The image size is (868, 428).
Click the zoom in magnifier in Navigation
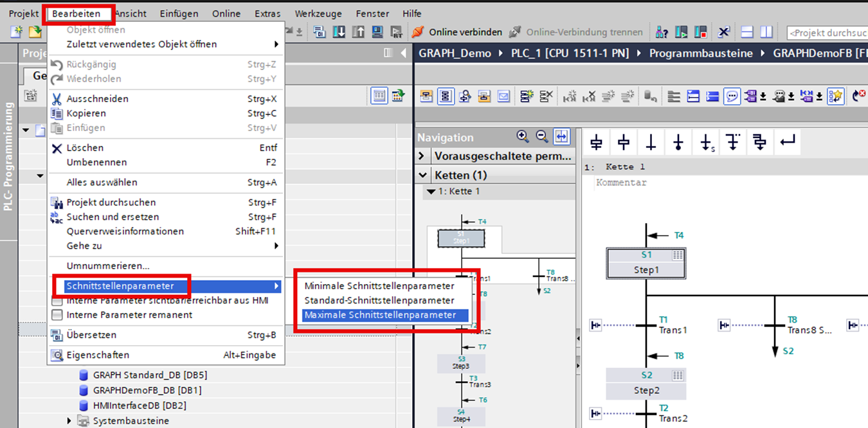(x=523, y=136)
